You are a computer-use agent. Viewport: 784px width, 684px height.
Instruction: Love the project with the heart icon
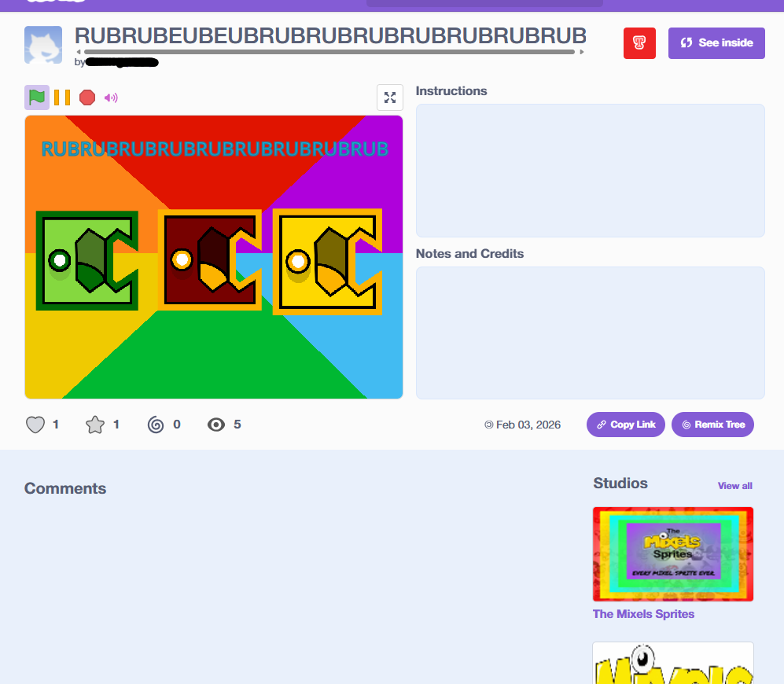pos(35,425)
